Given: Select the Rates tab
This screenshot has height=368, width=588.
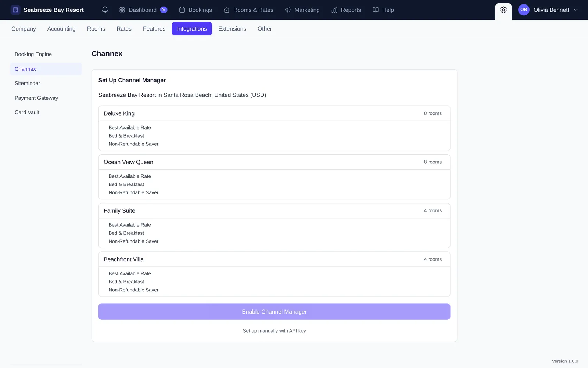Looking at the screenshot, I should point(124,29).
